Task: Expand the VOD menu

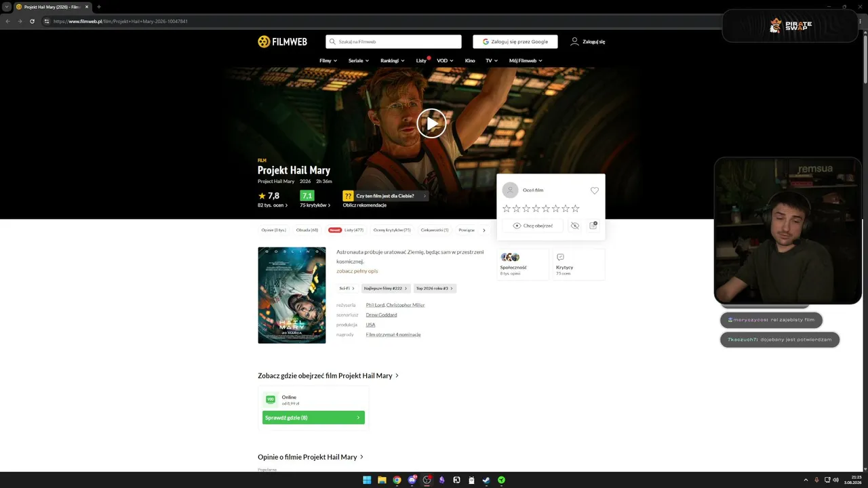Action: point(445,61)
